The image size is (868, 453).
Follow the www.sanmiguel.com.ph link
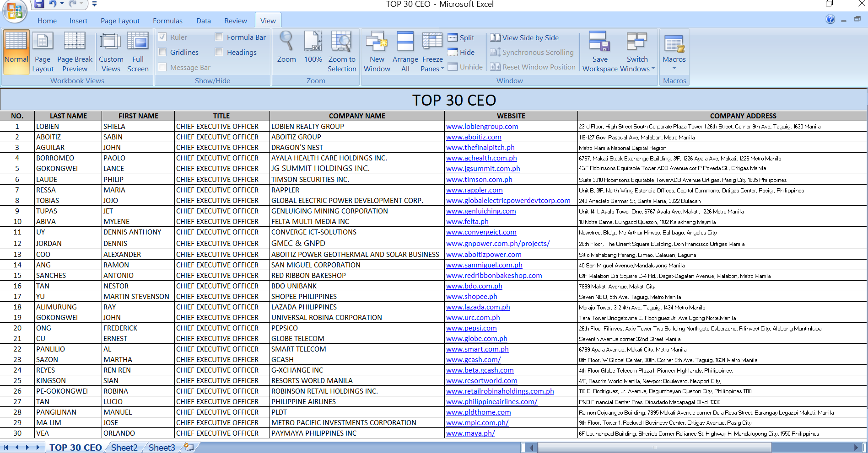[x=484, y=265]
